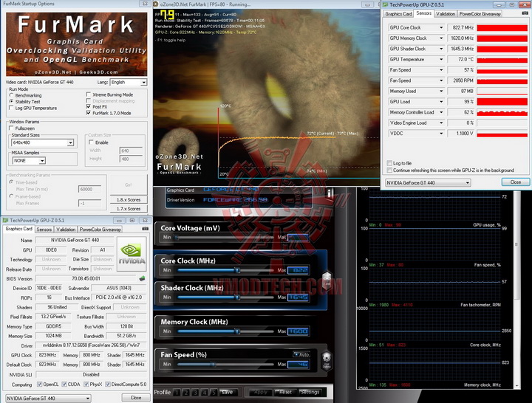Select Afterburner profile slot 4
The width and height of the screenshot is (532, 403).
tap(204, 393)
